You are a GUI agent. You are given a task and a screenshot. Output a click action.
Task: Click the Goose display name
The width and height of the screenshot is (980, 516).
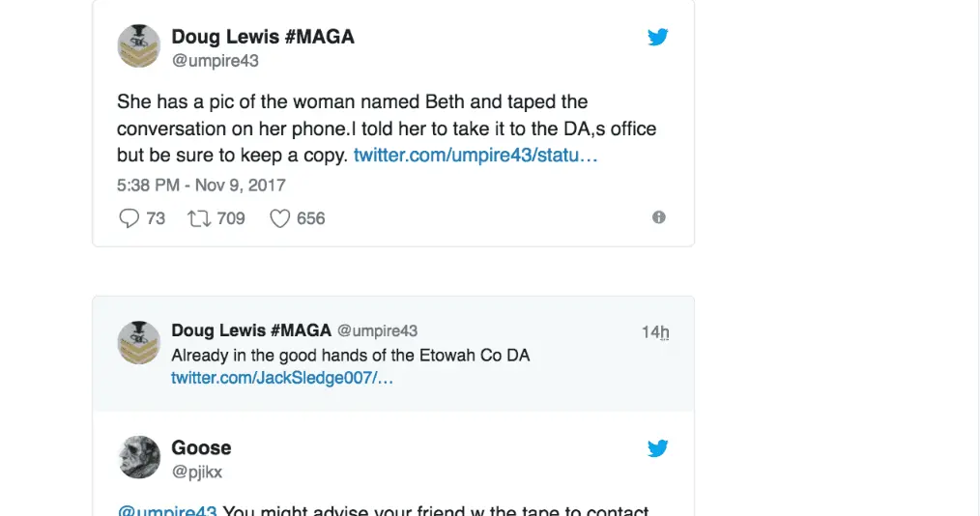point(201,447)
